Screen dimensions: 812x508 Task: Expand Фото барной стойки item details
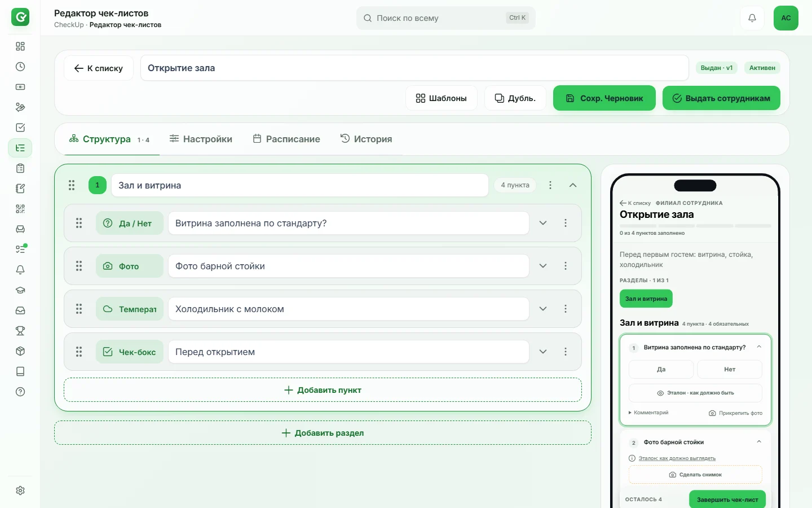543,266
